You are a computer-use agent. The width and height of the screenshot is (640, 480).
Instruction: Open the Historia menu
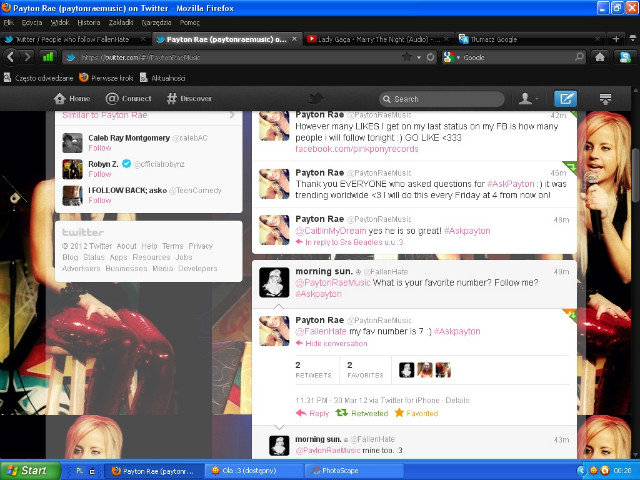[x=89, y=22]
